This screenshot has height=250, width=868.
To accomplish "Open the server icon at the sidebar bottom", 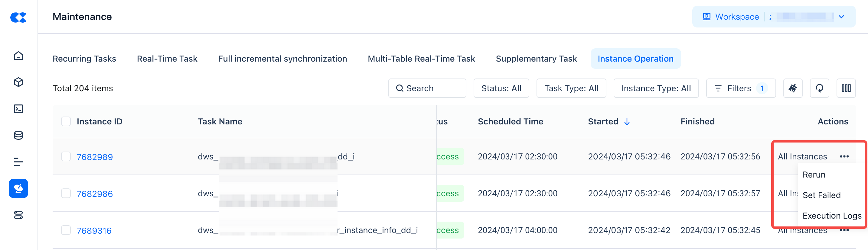I will [18, 215].
